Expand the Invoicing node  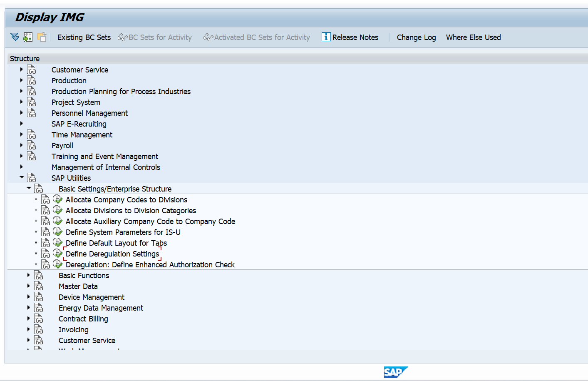(28, 329)
